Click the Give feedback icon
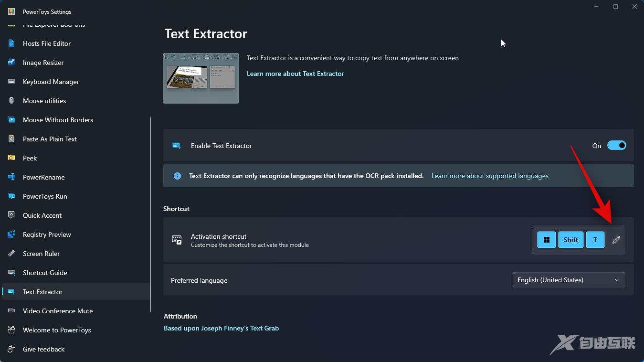 pos(11,349)
